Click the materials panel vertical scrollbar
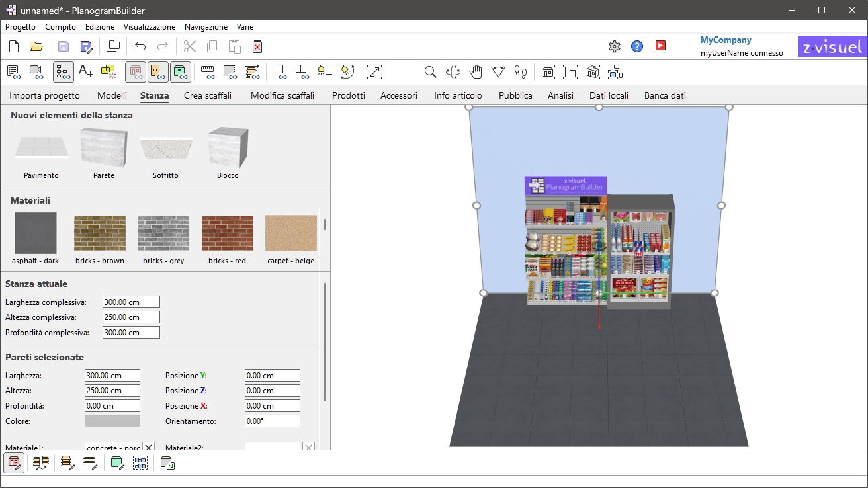The height and width of the screenshot is (488, 868). tap(324, 225)
